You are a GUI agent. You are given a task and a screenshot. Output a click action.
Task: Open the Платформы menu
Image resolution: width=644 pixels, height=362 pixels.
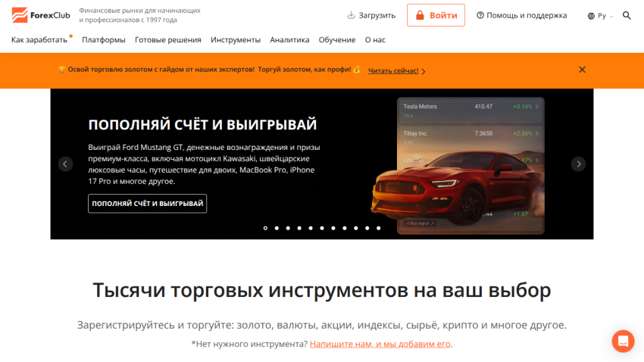point(104,40)
